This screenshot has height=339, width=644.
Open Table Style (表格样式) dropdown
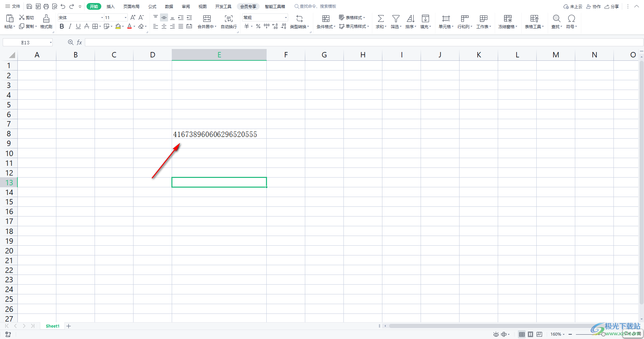click(352, 17)
